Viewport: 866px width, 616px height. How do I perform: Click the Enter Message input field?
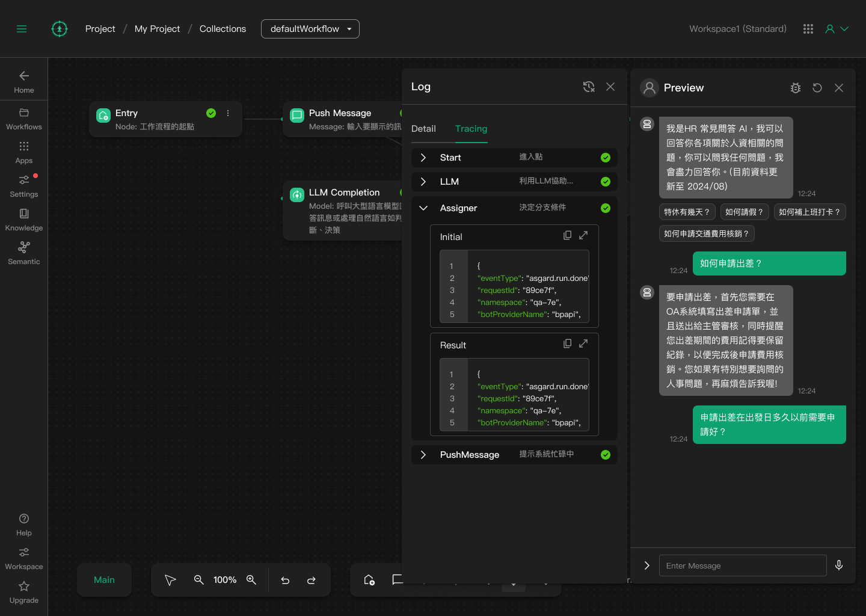(743, 565)
